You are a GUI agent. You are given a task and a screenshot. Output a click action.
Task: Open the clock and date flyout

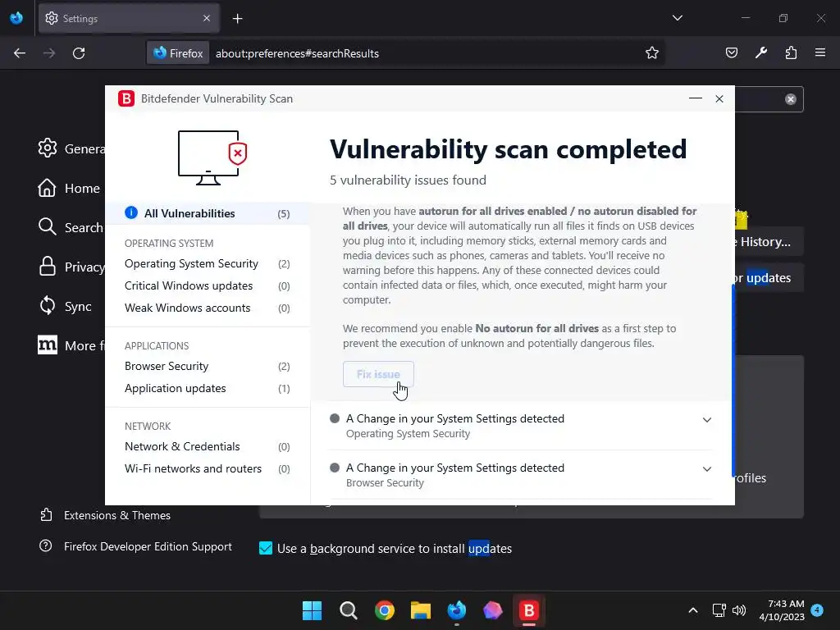coord(782,610)
